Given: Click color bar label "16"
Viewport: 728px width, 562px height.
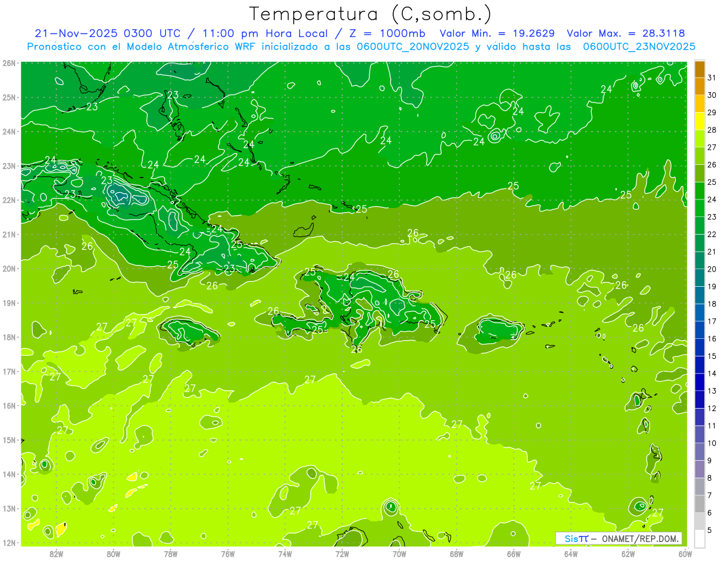Looking at the screenshot, I should point(712,338).
